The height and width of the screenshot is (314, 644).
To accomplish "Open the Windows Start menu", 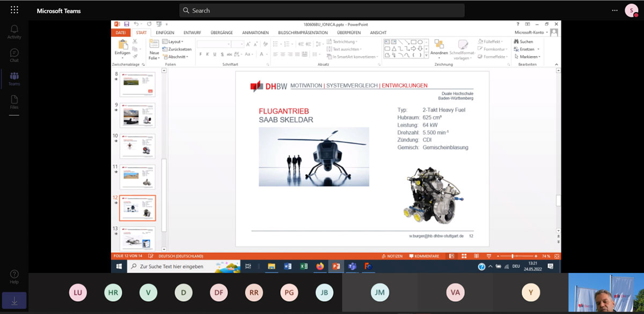I will click(119, 266).
